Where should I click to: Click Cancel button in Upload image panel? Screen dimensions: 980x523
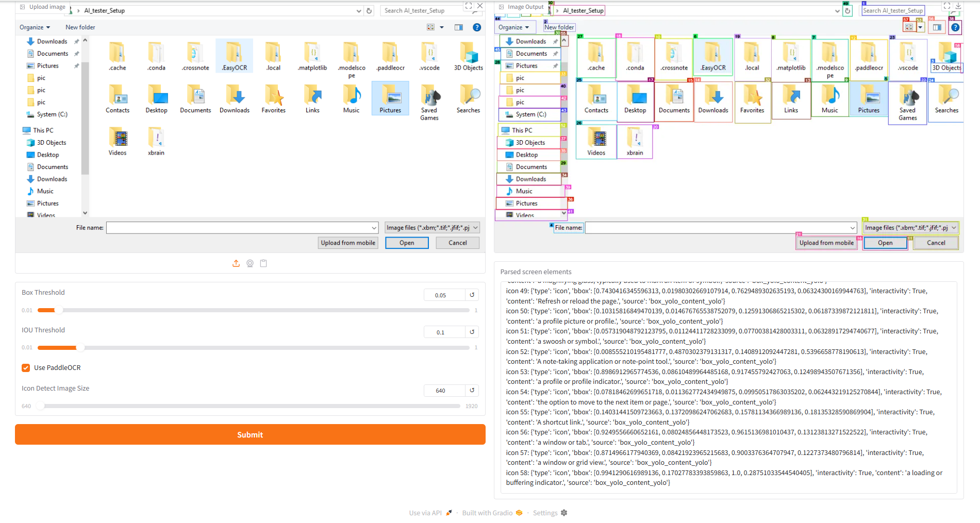pos(458,243)
